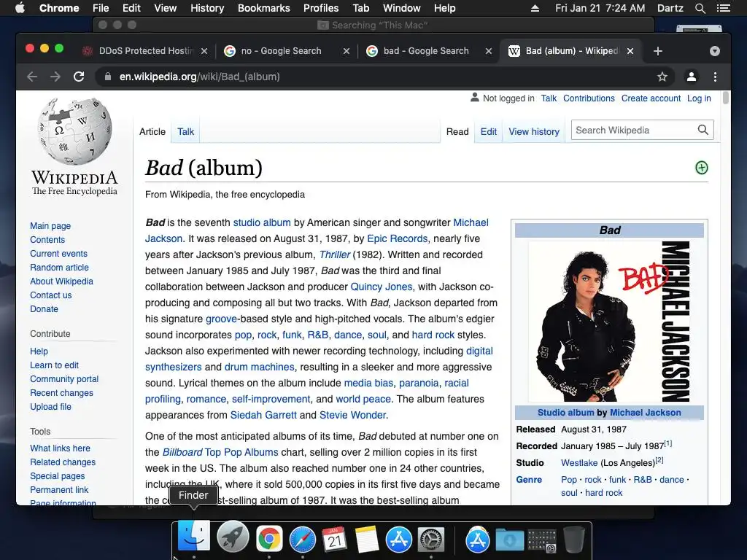Click the Stevie Wonder link

[352, 415]
